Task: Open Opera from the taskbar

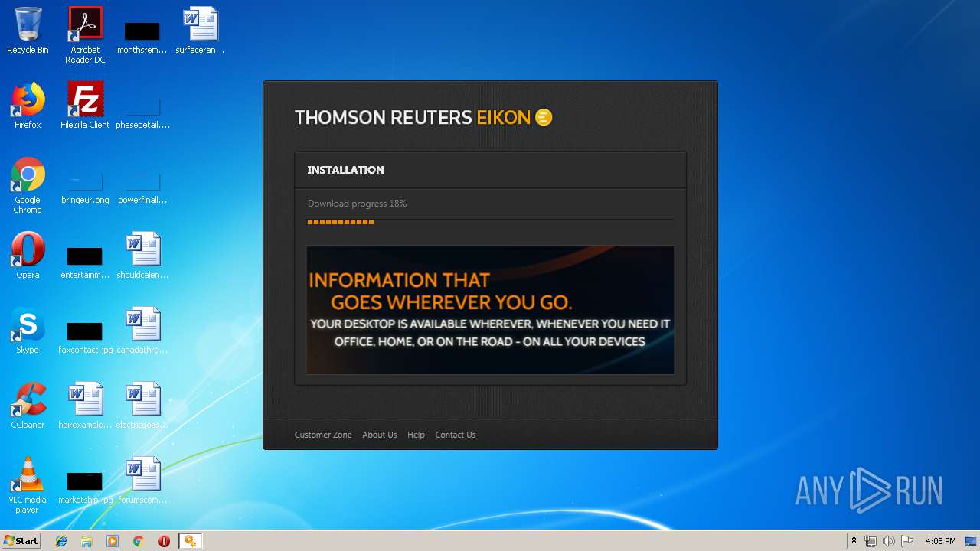Action: point(164,541)
